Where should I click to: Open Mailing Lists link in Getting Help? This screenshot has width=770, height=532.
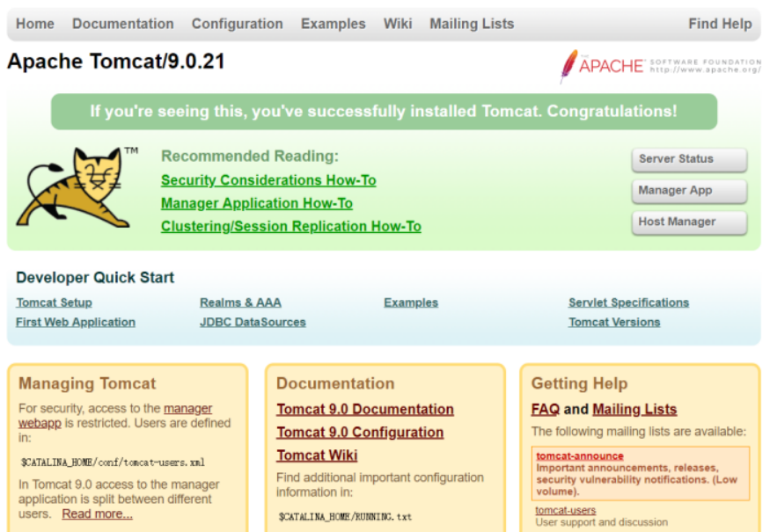pos(635,409)
